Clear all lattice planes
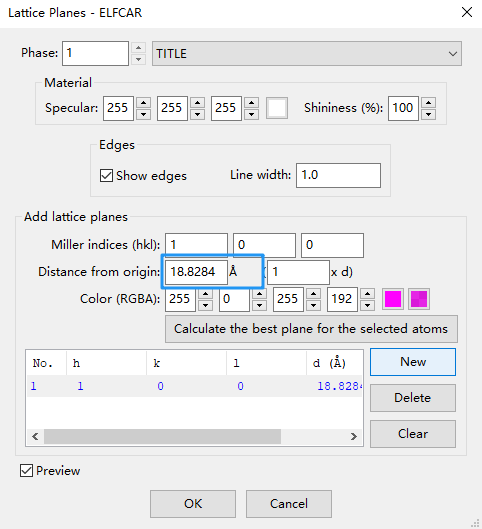Viewport: 482px width, 529px height. coord(413,434)
